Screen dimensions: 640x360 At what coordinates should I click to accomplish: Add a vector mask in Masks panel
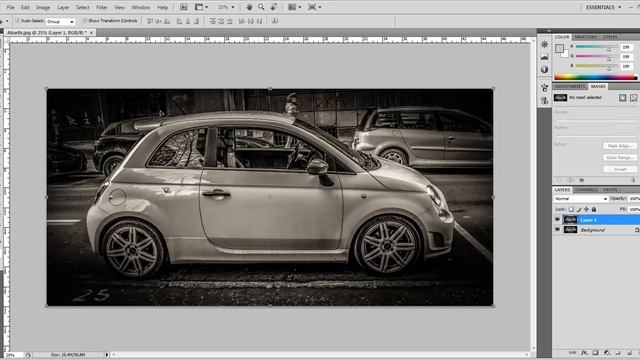(x=633, y=98)
